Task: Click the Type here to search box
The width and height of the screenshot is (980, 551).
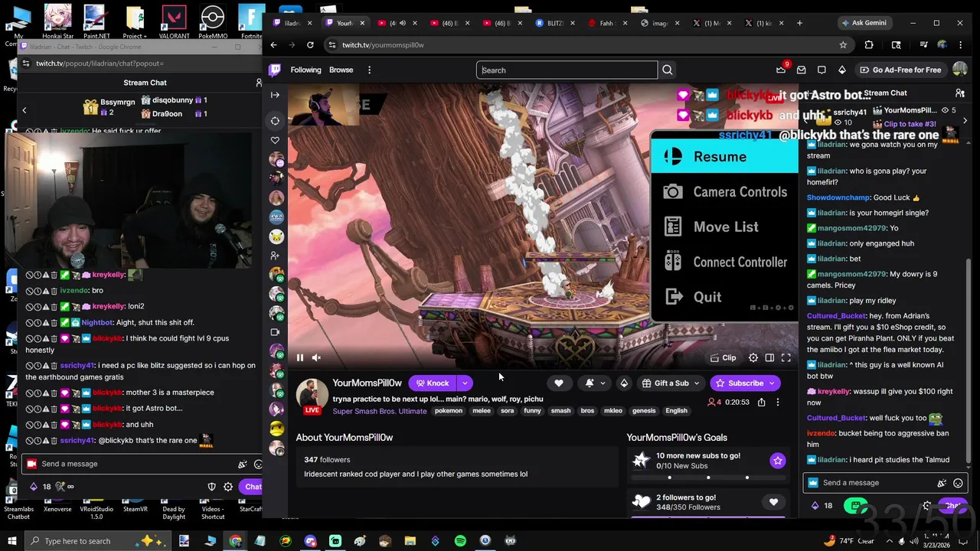Action: (100, 541)
